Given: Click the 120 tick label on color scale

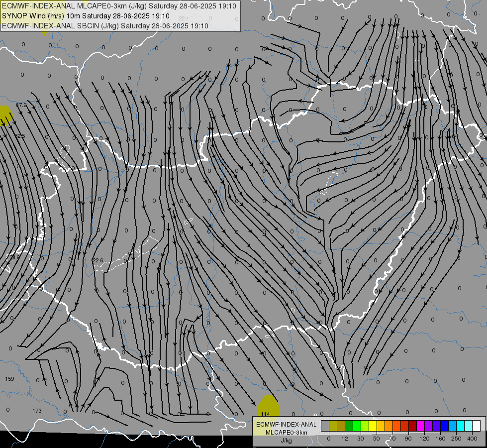Looking at the screenshot, I should coord(424,439).
